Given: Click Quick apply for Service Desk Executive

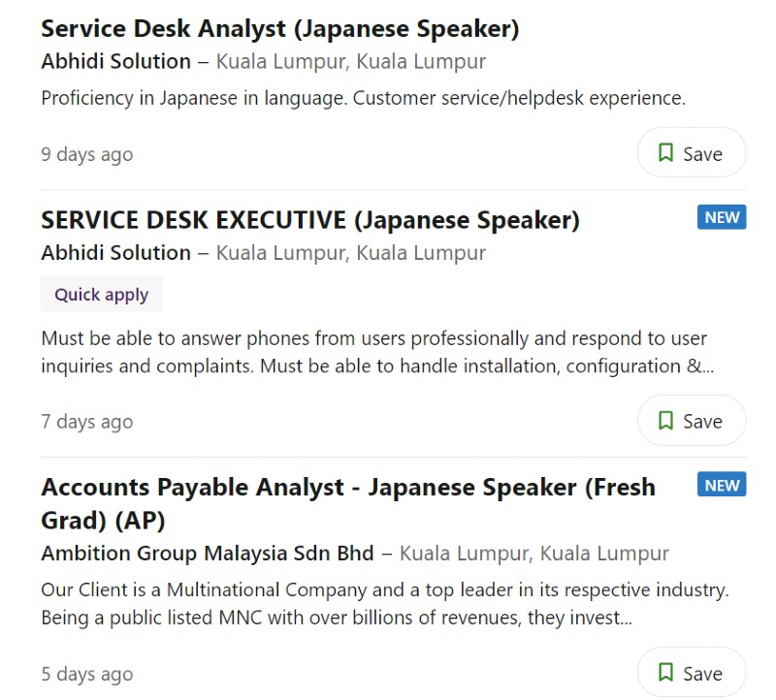Looking at the screenshot, I should (x=102, y=294).
